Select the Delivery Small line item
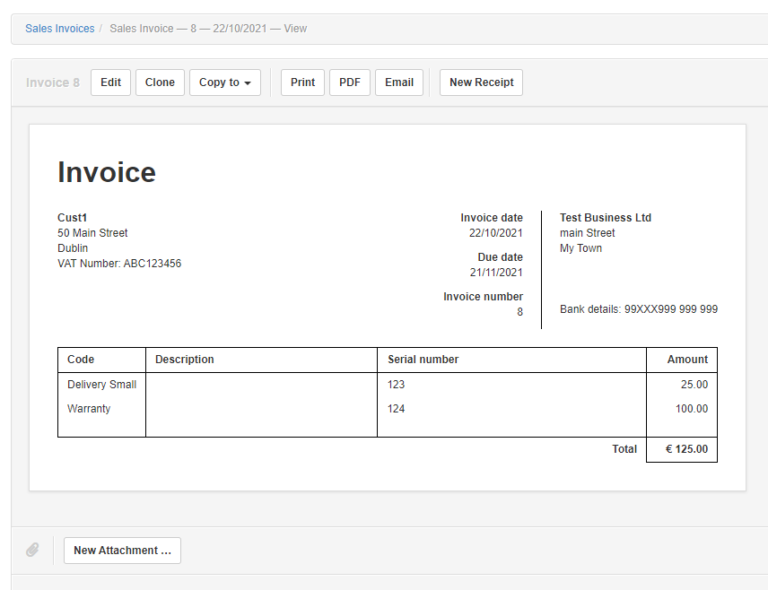The image size is (768, 590). [x=101, y=385]
